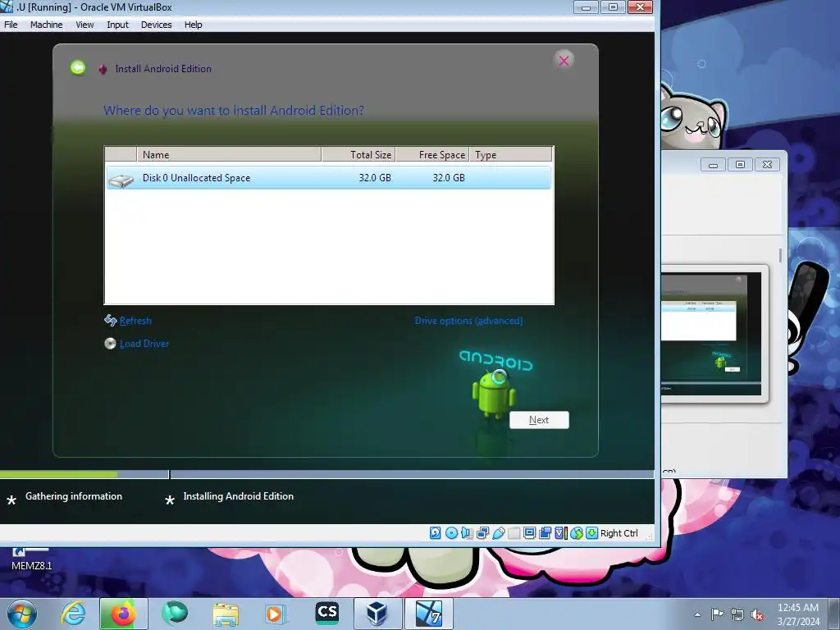
Task: Open the CS taskbar application
Action: pyautogui.click(x=326, y=613)
